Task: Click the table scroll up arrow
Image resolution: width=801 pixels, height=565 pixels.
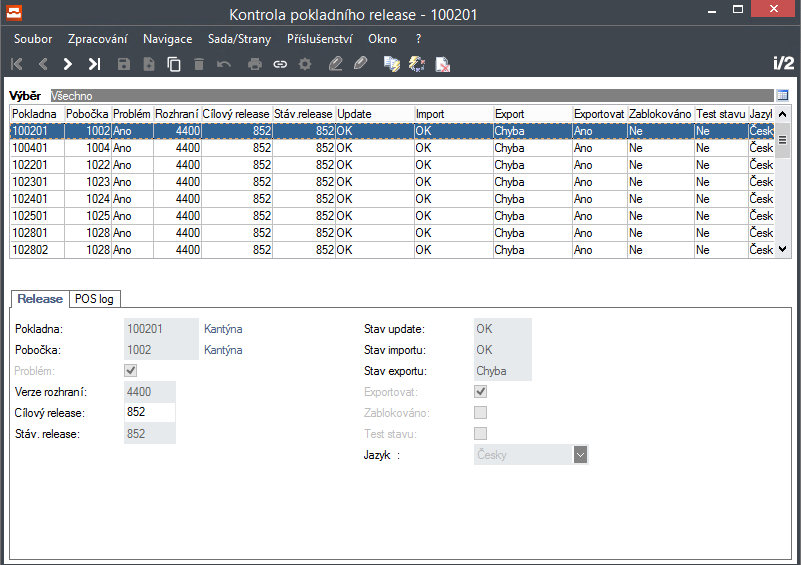Action: [783, 114]
